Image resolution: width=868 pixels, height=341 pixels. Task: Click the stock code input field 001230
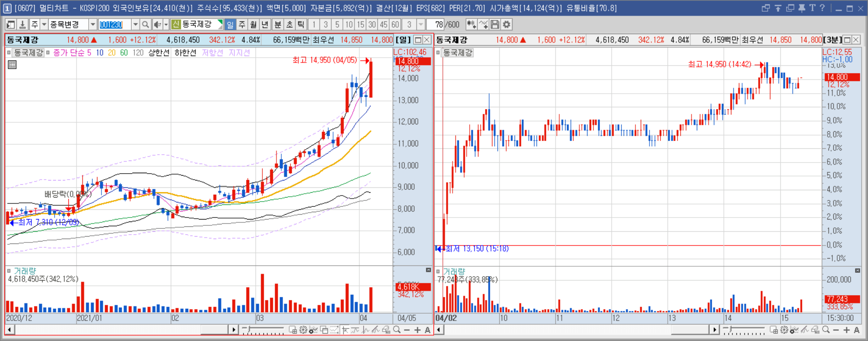pyautogui.click(x=115, y=24)
